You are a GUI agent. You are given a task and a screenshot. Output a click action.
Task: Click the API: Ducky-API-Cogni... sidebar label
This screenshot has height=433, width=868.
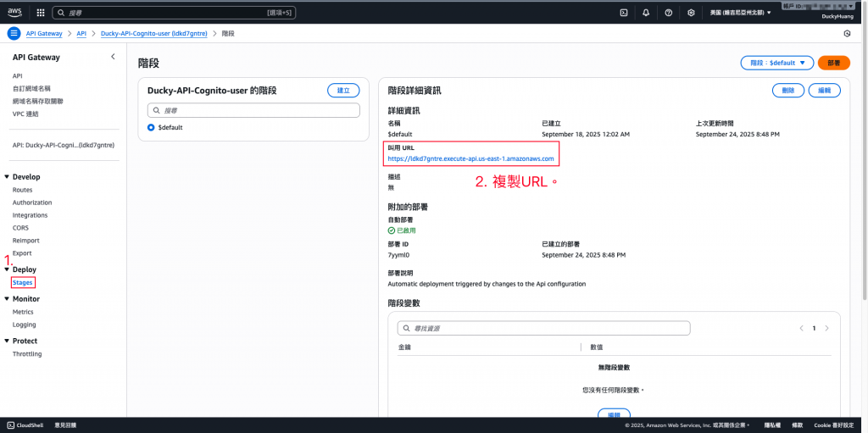click(63, 146)
